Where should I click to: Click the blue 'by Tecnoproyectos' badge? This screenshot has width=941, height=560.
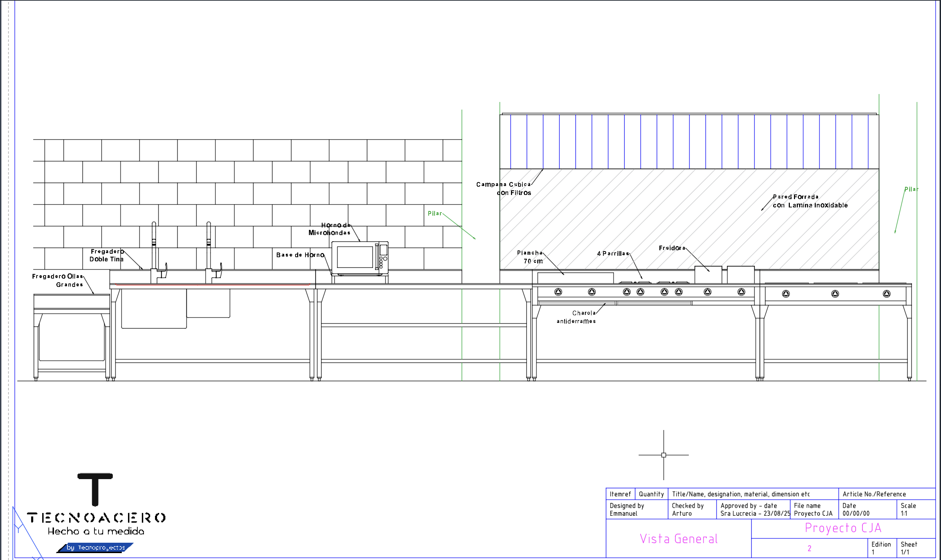(x=95, y=547)
